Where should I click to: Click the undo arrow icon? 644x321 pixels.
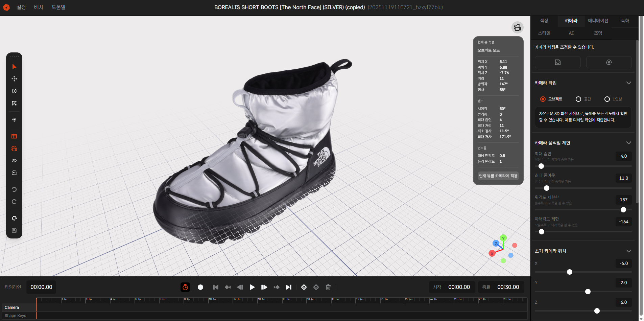[x=14, y=189]
